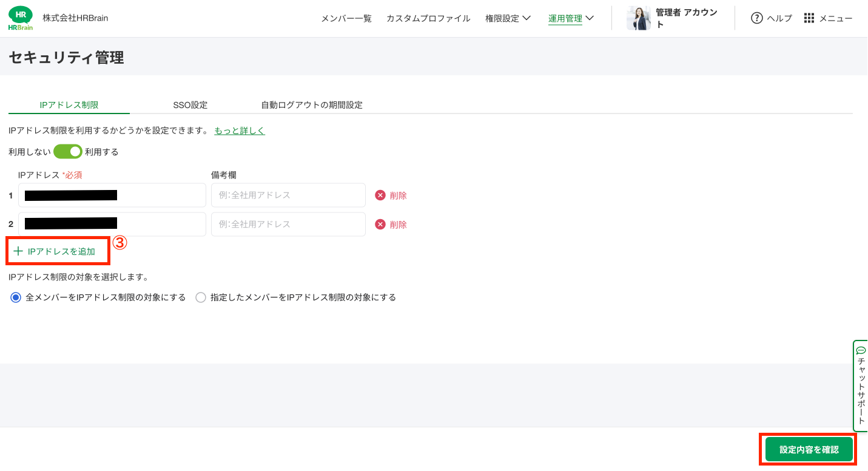Open the メンバー一覧 menu item
The height and width of the screenshot is (471, 868).
coord(346,18)
